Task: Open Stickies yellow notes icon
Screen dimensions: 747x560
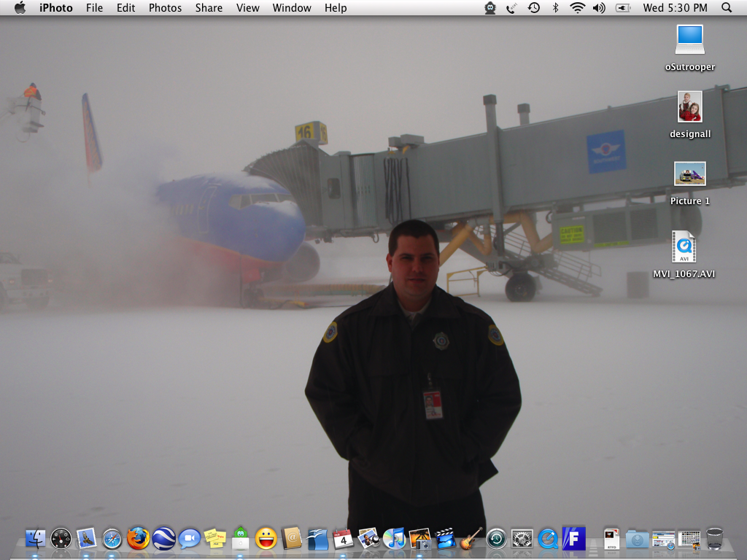Action: (215, 539)
